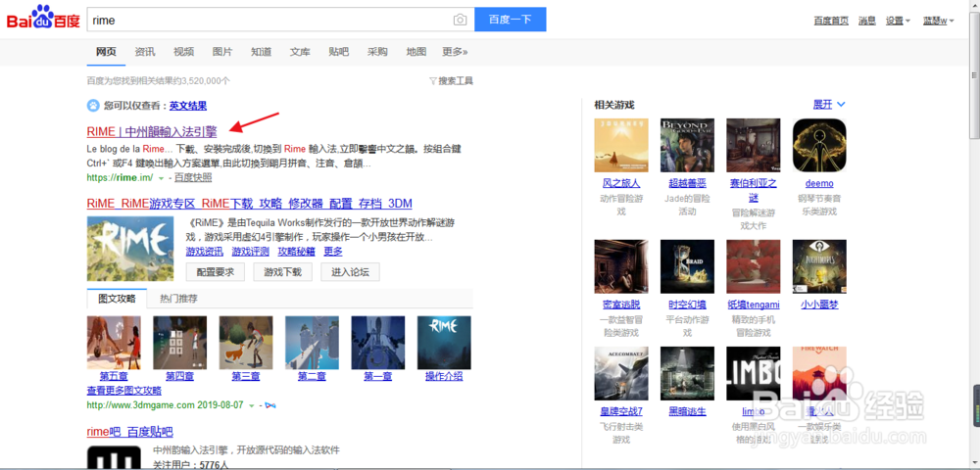Click the 第二章 guide thumbnail

click(312, 343)
